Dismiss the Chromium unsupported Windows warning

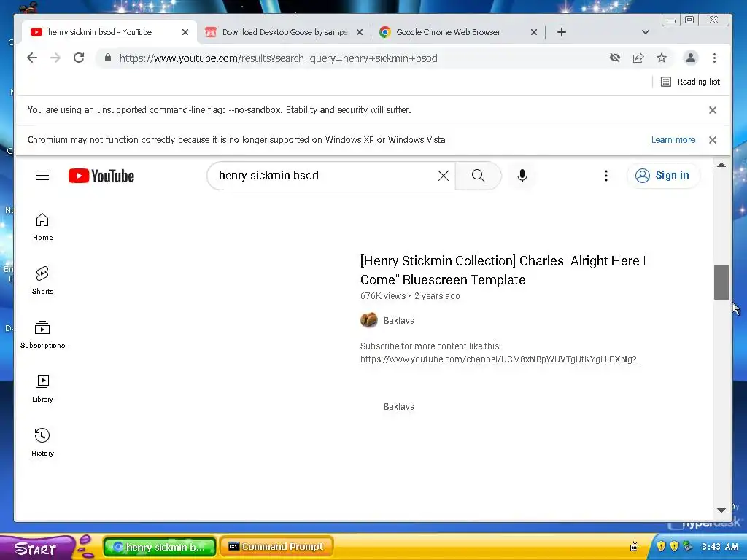click(713, 140)
